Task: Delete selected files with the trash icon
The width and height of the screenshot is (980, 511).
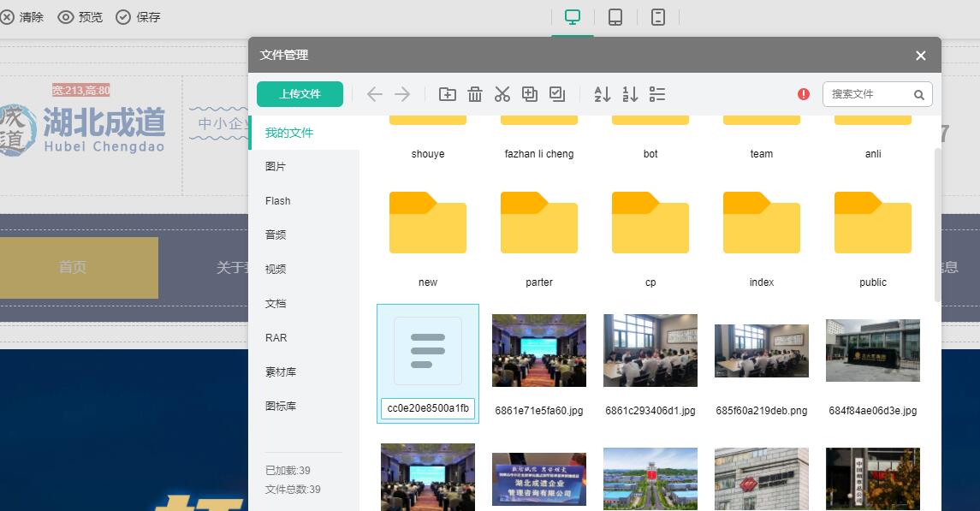Action: tap(475, 94)
